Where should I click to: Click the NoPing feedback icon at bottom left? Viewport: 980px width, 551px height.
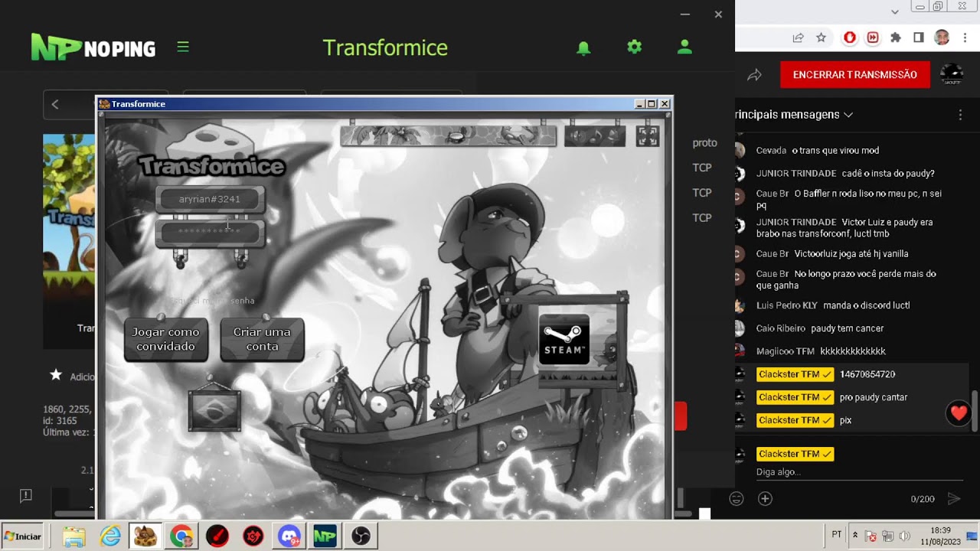pyautogui.click(x=25, y=496)
